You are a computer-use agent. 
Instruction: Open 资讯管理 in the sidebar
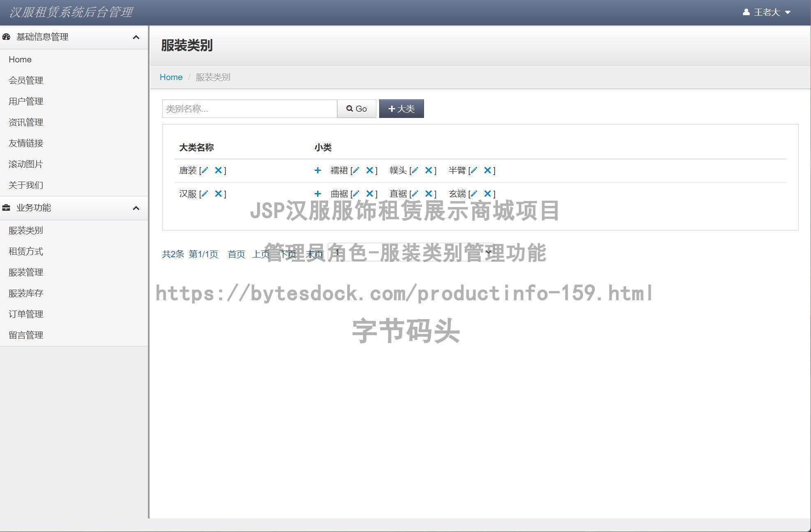(x=26, y=122)
